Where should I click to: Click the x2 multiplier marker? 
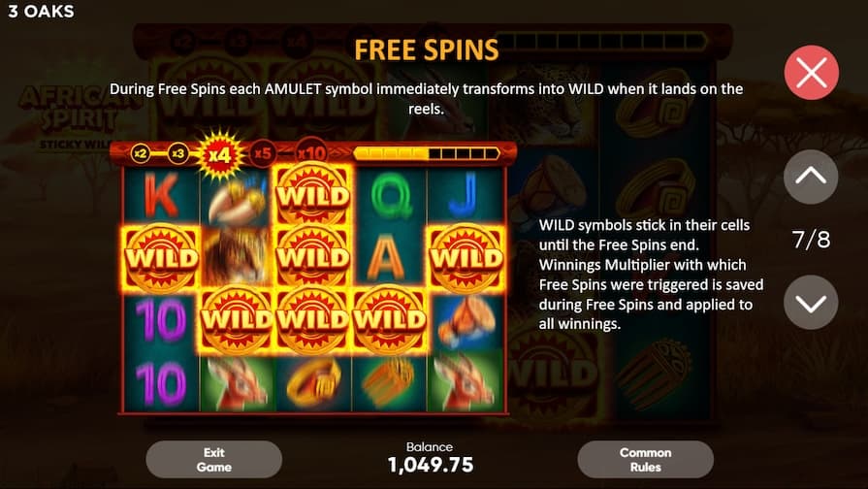141,153
